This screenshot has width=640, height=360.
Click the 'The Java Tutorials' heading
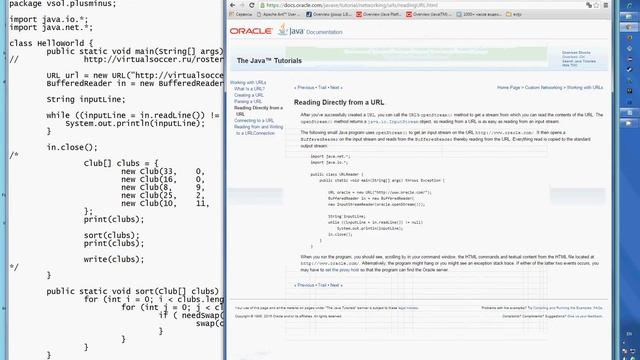(269, 60)
